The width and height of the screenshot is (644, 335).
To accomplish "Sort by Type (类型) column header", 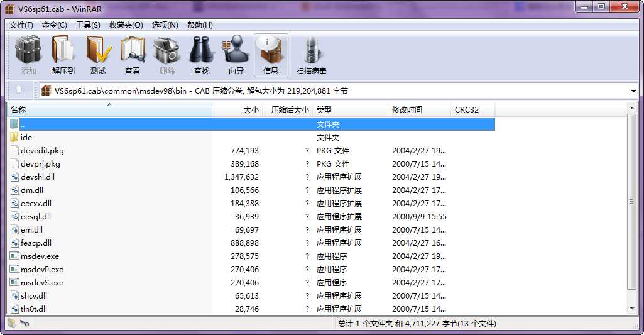I will pyautogui.click(x=351, y=110).
